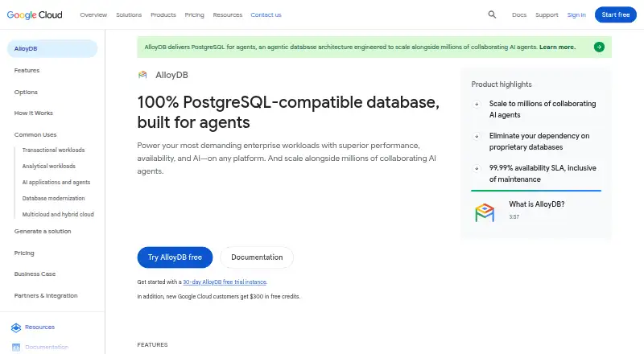Click the AlloyDB logo beside the product title
This screenshot has width=644, height=354.
tap(142, 75)
